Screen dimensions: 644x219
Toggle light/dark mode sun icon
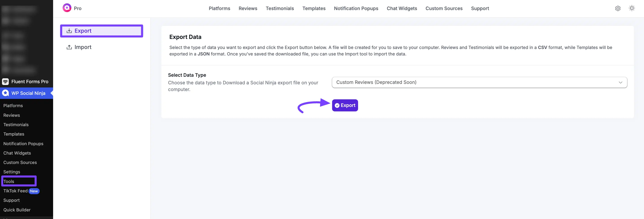631,8
